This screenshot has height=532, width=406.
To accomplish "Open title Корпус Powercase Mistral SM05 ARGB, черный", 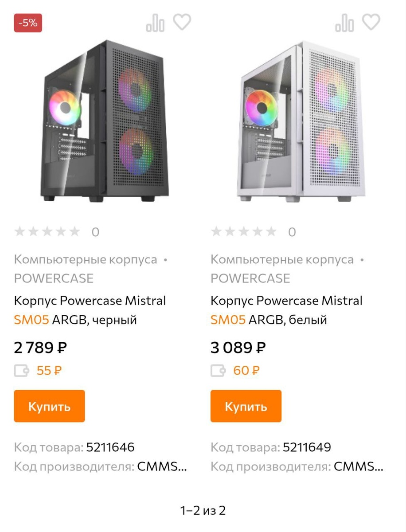I will (90, 310).
